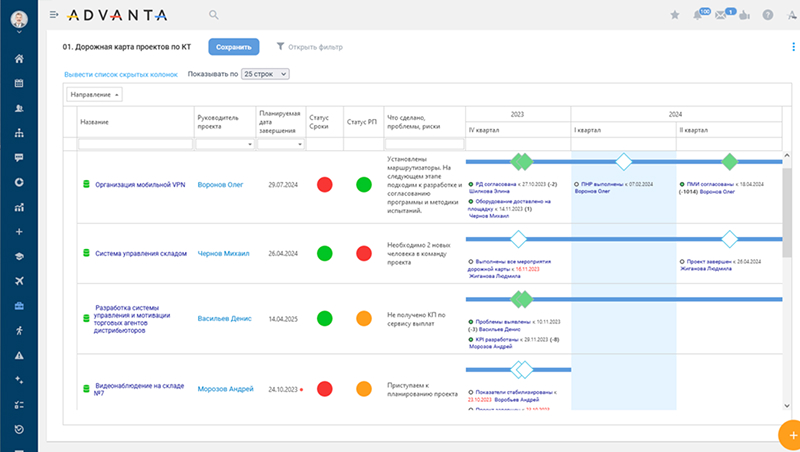Click the help question mark icon

click(x=768, y=15)
